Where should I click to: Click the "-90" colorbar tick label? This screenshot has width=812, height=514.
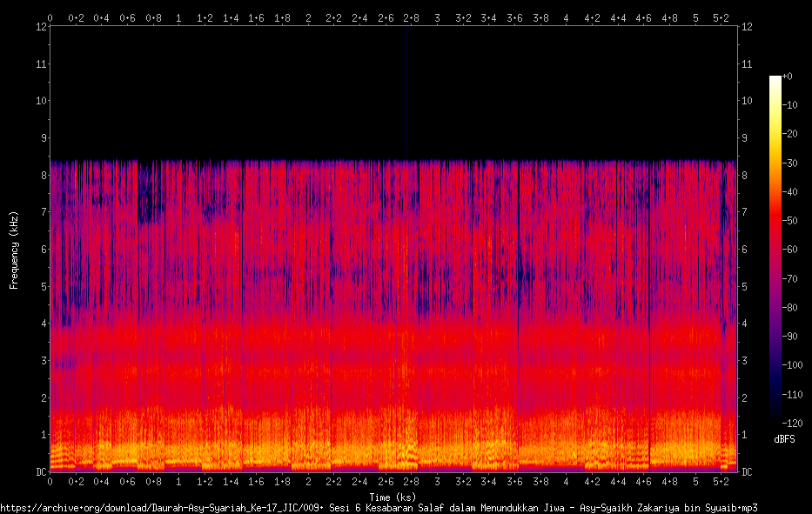pyautogui.click(x=789, y=337)
